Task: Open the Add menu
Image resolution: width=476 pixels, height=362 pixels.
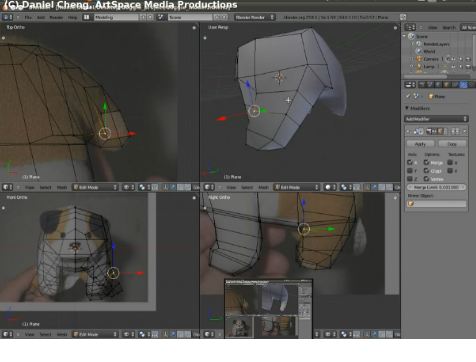Action: point(41,17)
